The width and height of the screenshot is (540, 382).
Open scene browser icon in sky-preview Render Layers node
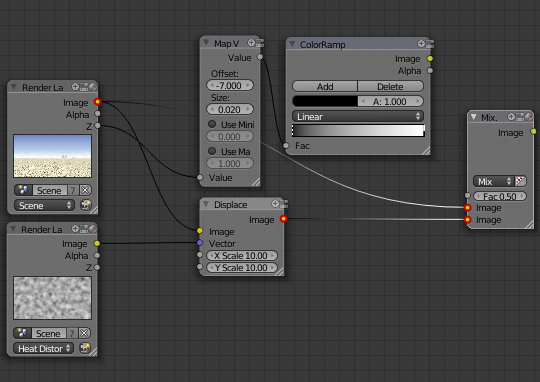pos(23,190)
